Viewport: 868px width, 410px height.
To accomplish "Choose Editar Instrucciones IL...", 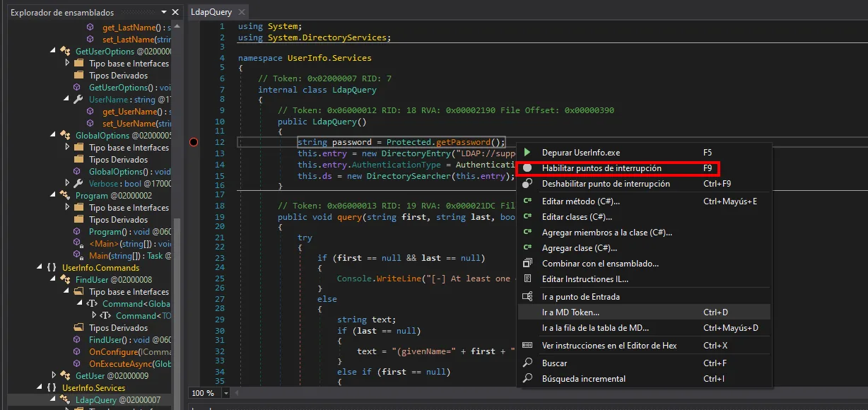I will point(644,279).
